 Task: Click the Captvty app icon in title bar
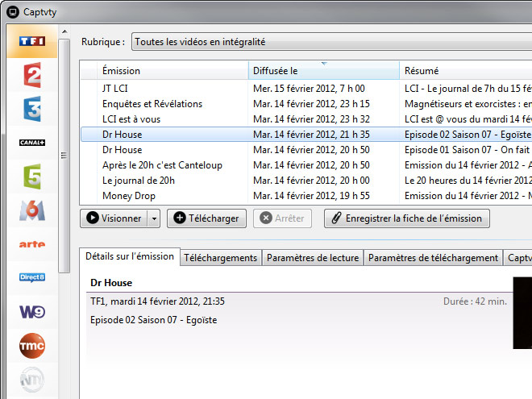coord(13,12)
